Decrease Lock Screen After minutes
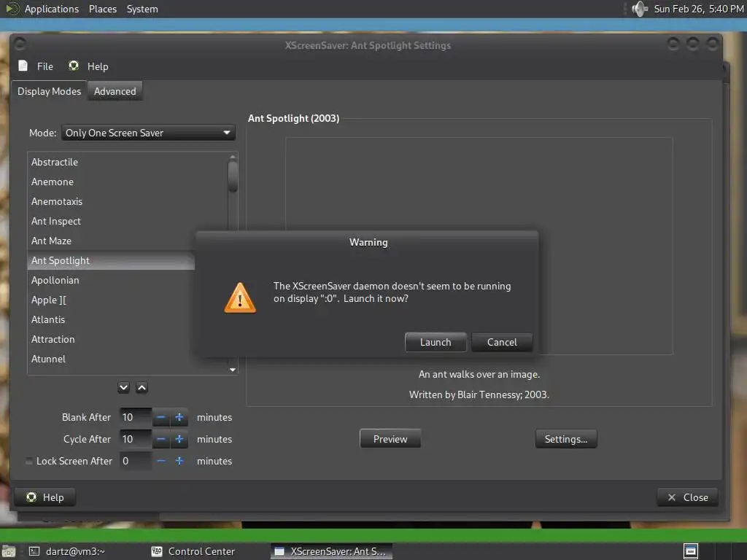This screenshot has width=747, height=560. (161, 461)
